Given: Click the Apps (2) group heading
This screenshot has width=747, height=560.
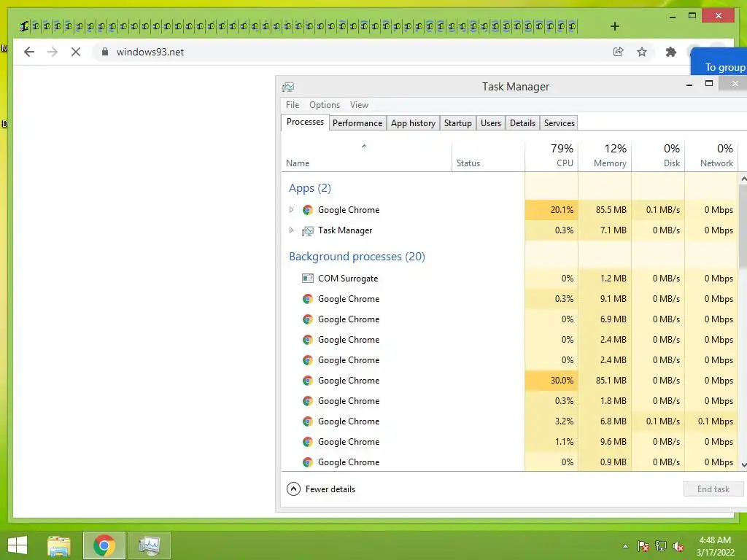Looking at the screenshot, I should [x=309, y=188].
